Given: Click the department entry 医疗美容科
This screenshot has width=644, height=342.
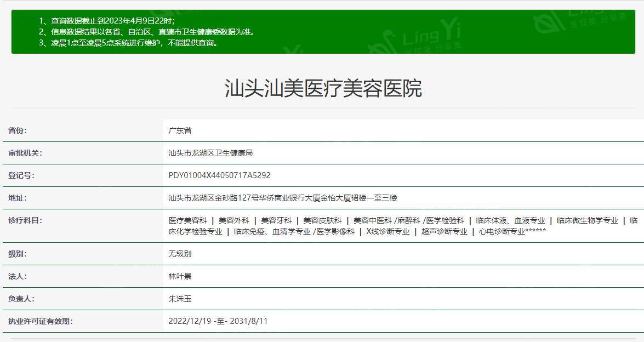Looking at the screenshot, I should [x=187, y=220].
